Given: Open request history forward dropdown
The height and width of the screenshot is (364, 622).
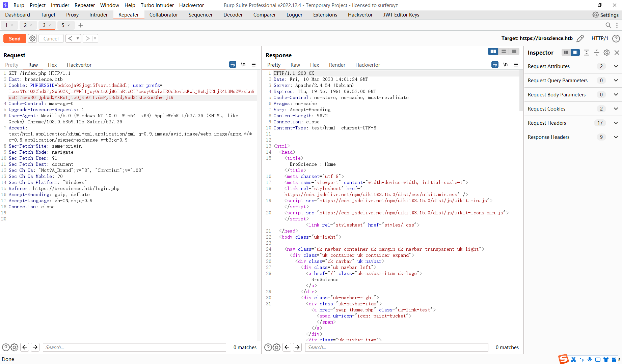Looking at the screenshot, I should (x=95, y=38).
